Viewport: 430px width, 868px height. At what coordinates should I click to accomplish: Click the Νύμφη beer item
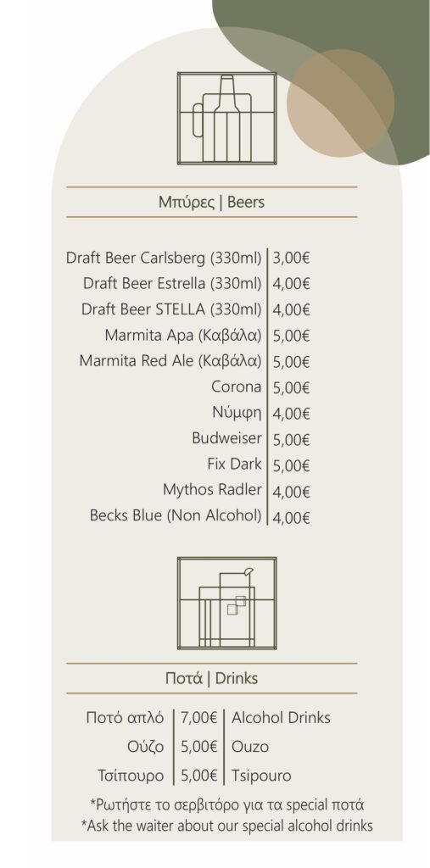point(237,413)
